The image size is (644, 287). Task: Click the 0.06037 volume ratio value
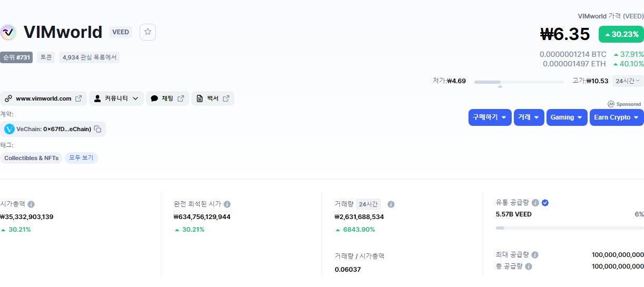348,270
